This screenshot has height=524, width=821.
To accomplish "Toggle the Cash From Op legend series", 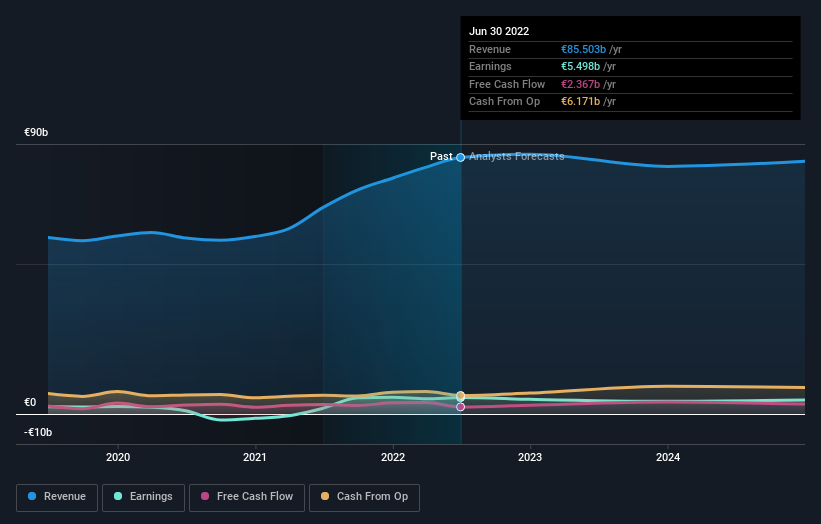I will pos(364,497).
